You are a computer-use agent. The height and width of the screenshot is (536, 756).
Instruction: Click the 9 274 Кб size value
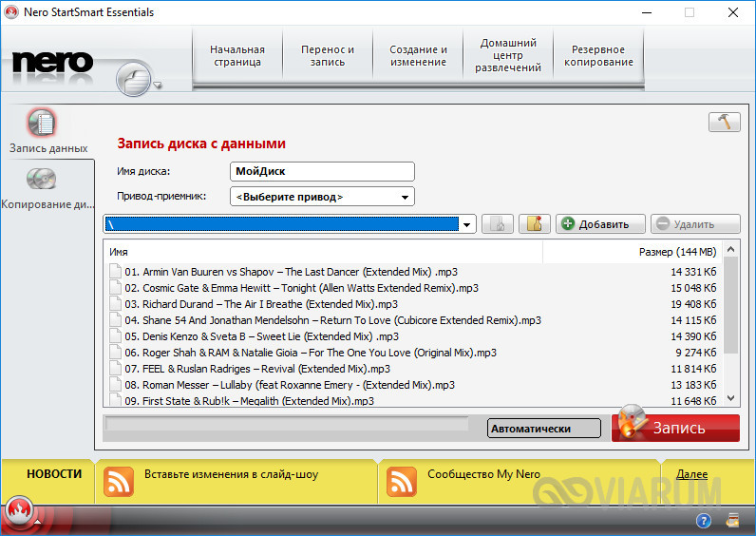(x=696, y=353)
